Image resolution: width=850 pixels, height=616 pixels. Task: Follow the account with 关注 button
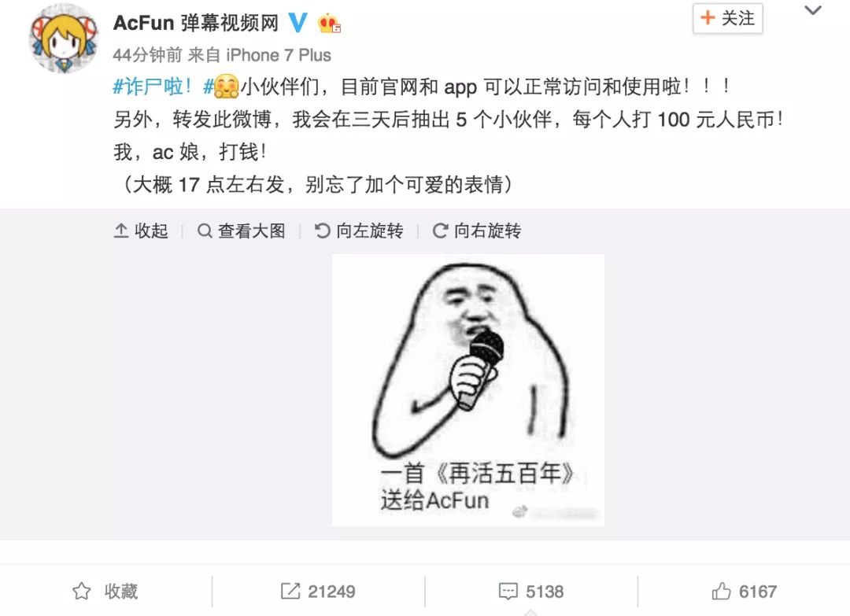(x=727, y=18)
